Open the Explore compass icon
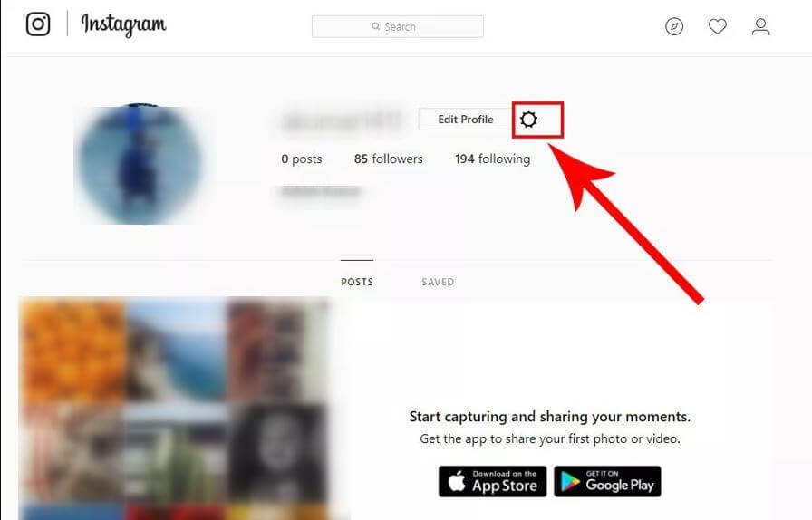The width and height of the screenshot is (812, 520). 674,26
